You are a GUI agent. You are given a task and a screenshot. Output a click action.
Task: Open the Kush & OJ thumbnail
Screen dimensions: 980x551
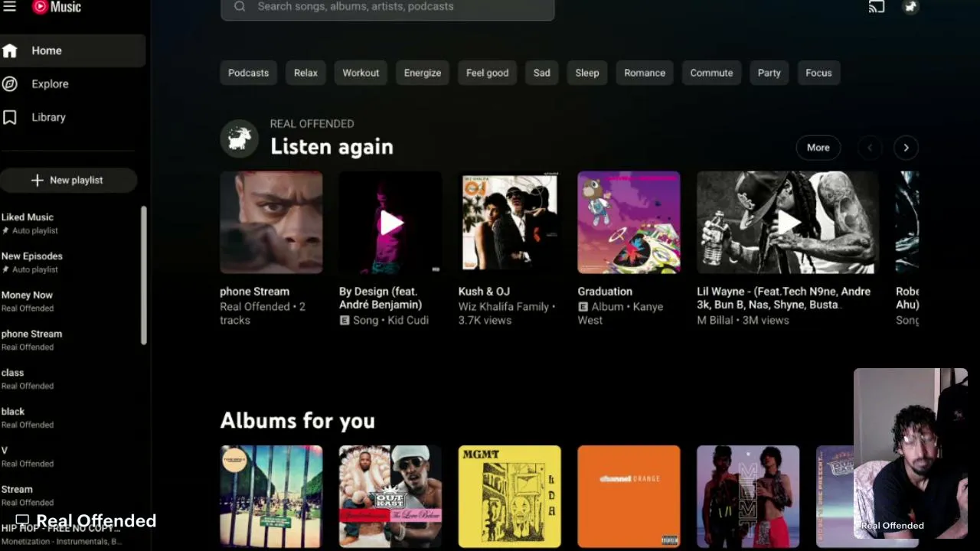tap(510, 223)
